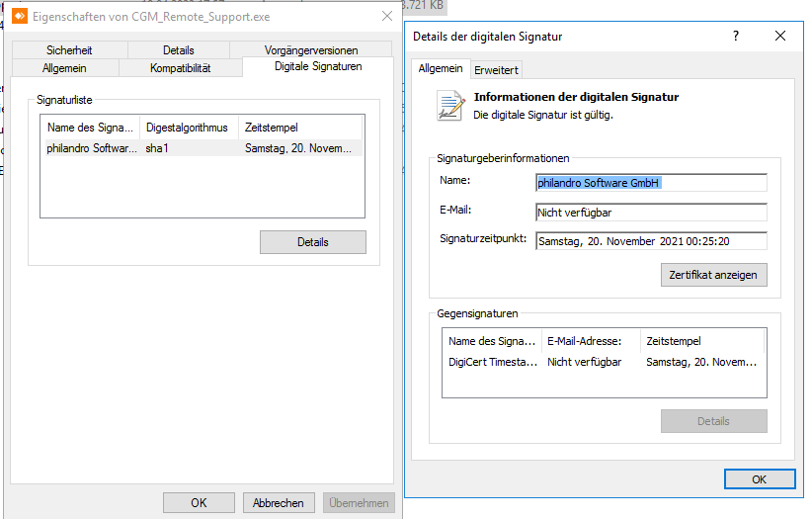Viewport: 812px width, 519px height.
Task: Click the E-Mail-Adresse column header
Action: (591, 341)
